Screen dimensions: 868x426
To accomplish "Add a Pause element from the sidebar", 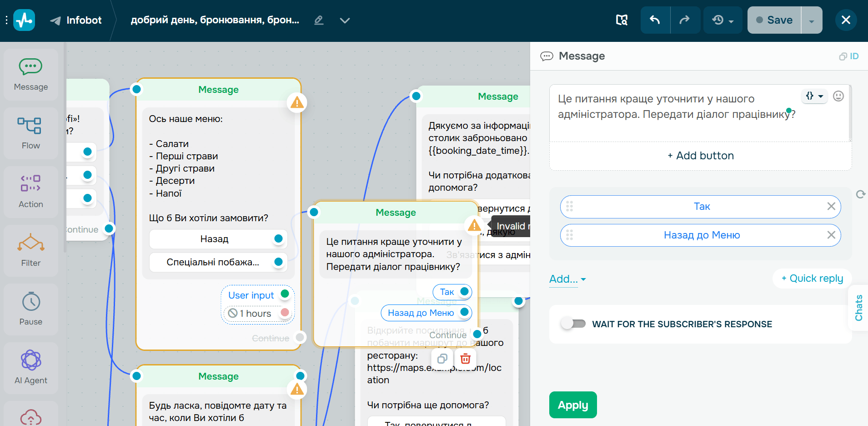I will click(x=31, y=309).
